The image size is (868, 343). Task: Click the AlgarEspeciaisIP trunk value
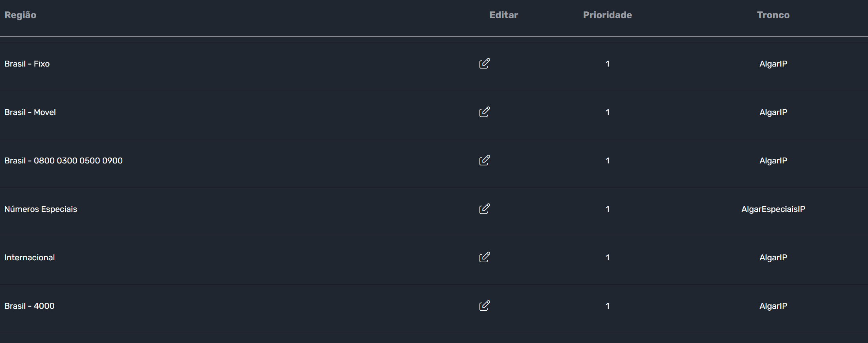point(773,209)
